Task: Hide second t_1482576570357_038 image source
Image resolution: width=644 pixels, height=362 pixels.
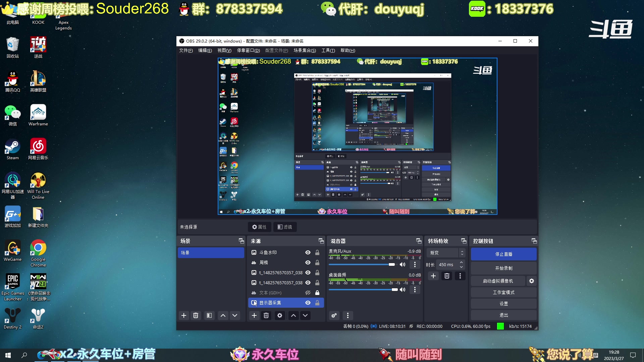Action: pos(308,283)
